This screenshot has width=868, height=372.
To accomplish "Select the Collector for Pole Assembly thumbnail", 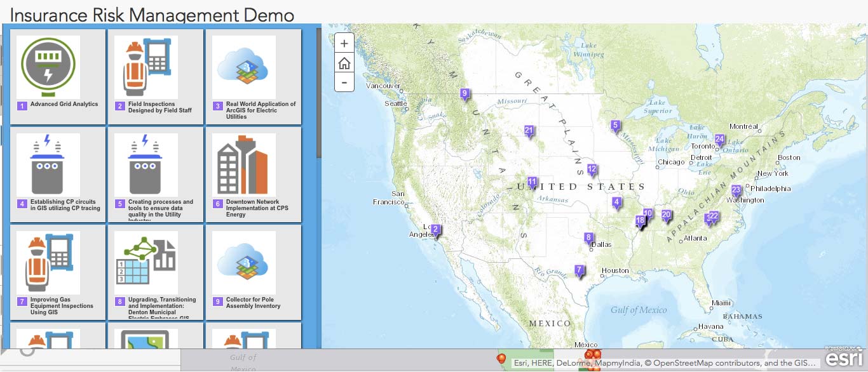I will [244, 262].
